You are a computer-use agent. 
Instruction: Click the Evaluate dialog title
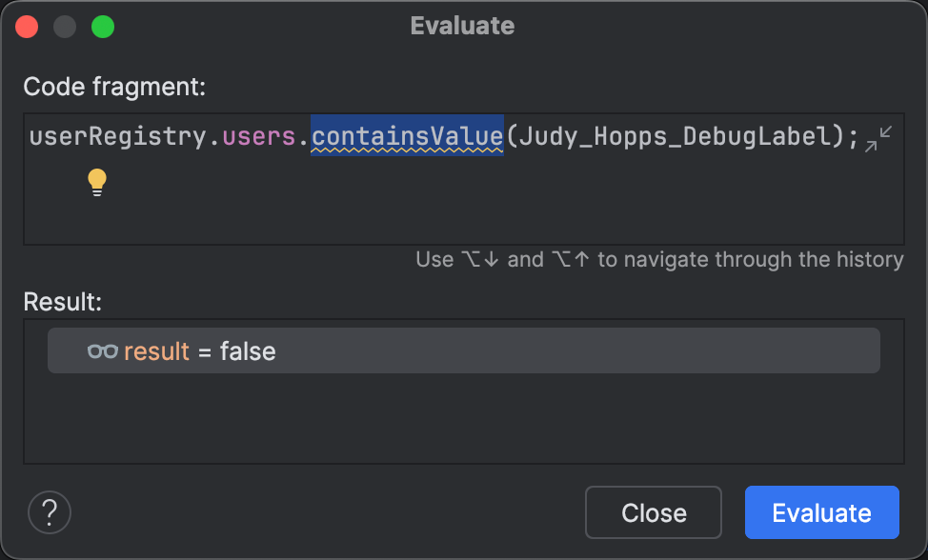463,26
